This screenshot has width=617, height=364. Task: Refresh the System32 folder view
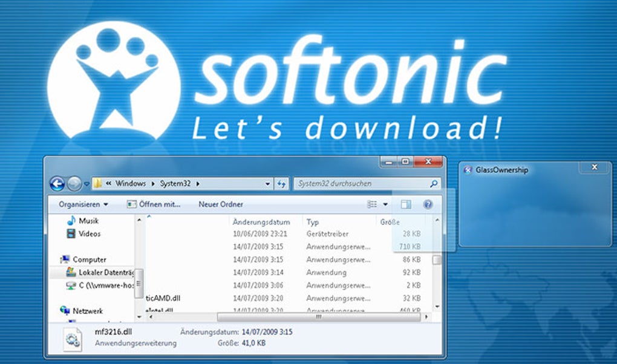tap(281, 184)
